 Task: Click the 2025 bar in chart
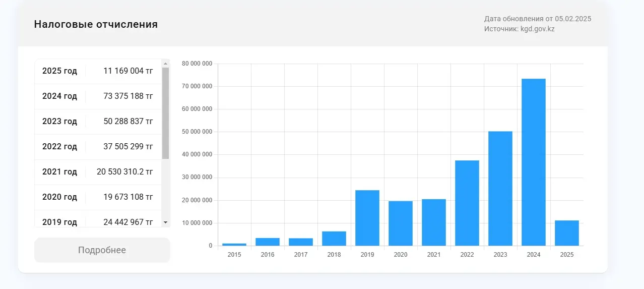(567, 233)
